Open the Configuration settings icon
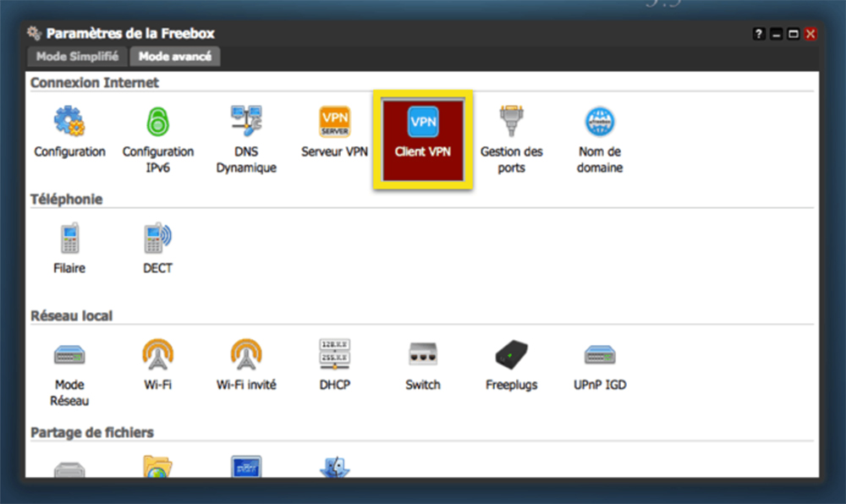846x504 pixels. tap(69, 122)
